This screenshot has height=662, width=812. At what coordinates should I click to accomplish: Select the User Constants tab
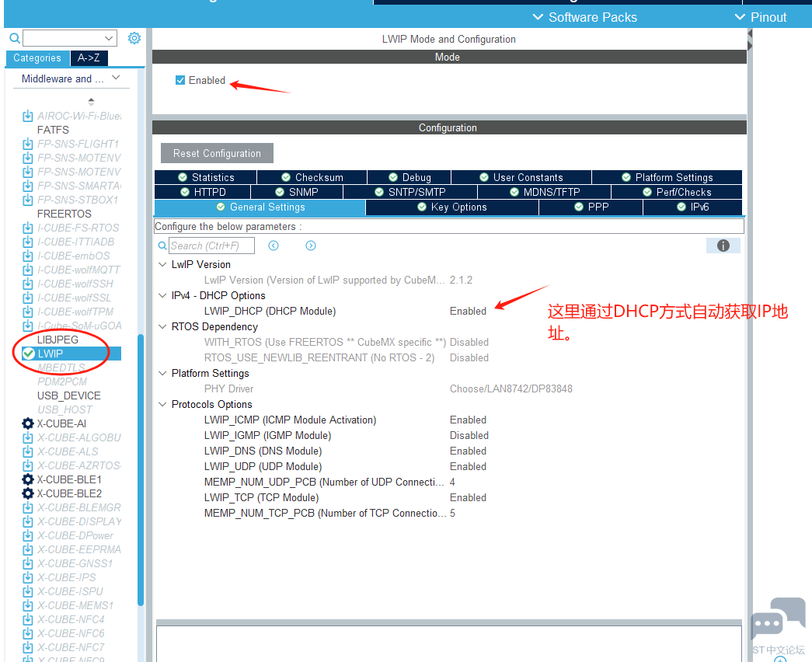click(521, 178)
